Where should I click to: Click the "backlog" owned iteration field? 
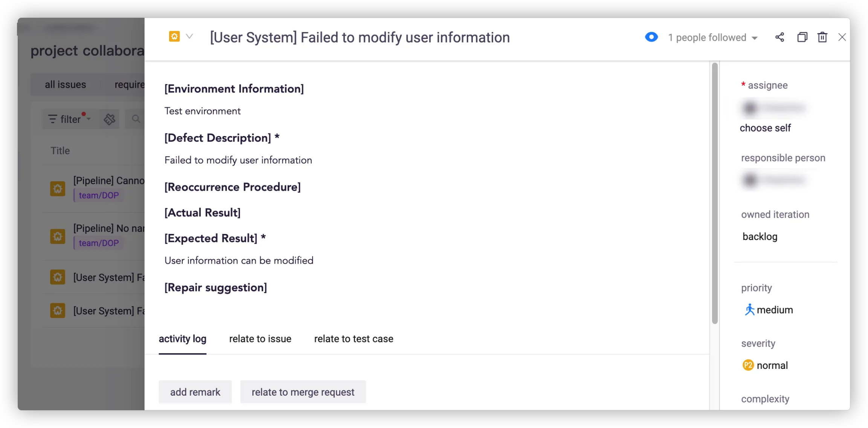point(760,237)
